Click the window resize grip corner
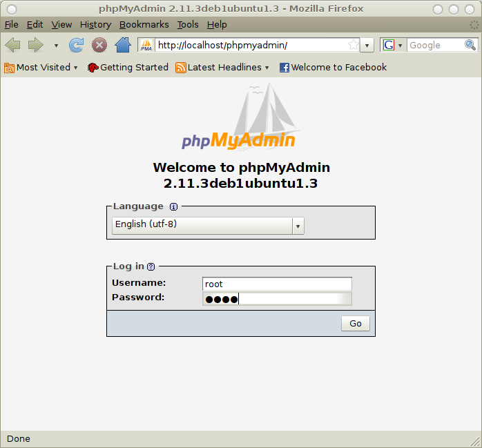This screenshot has width=482, height=448. 475,442
